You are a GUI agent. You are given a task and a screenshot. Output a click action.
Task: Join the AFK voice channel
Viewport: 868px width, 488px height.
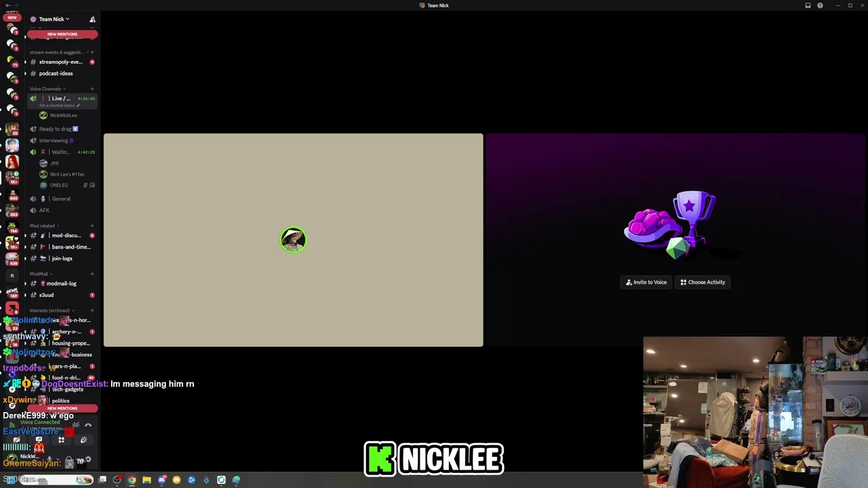(62, 210)
